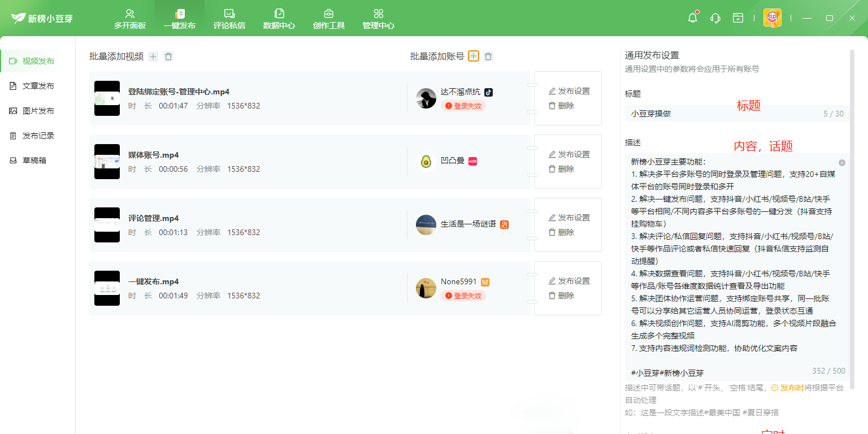Click trash icon beside 批量添加视频
This screenshot has width=868, height=434.
click(168, 57)
